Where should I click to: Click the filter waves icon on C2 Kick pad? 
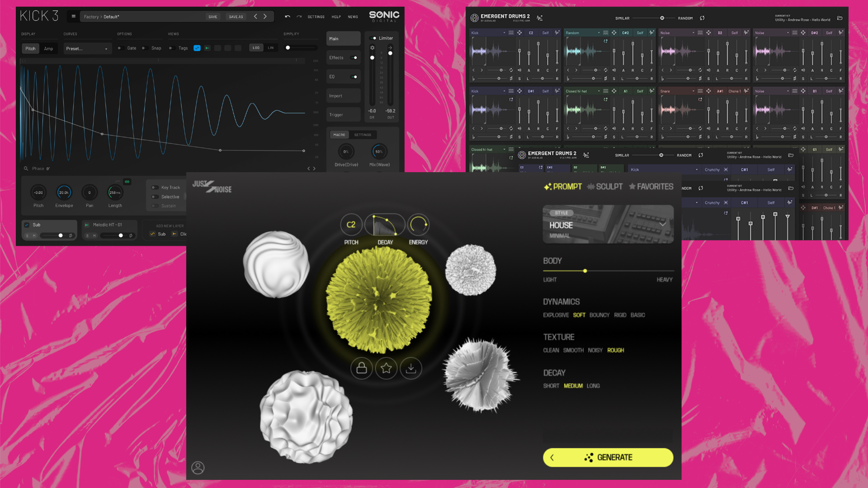point(511,33)
